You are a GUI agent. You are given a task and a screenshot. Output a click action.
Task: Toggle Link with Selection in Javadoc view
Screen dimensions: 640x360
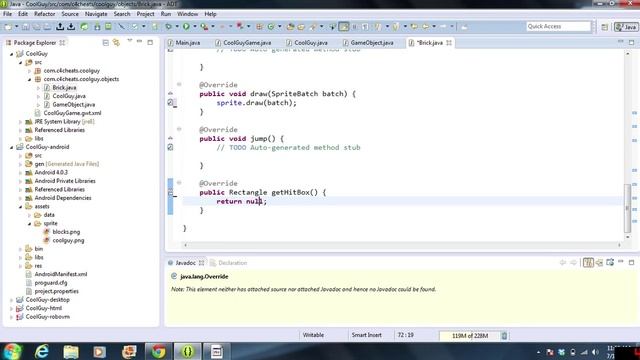[588, 262]
